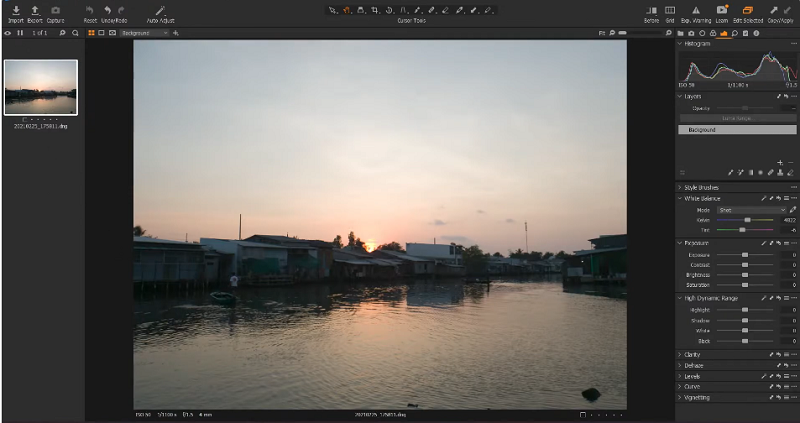Image resolution: width=800 pixels, height=423 pixels.
Task: Click the Capture camera icon
Action: click(55, 10)
